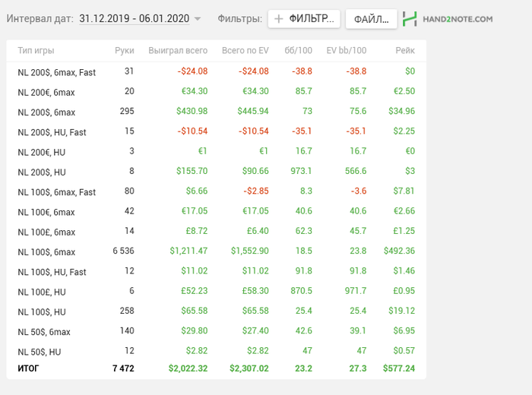Click the Hand2Note logo icon
532x395 pixels.
pyautogui.click(x=410, y=19)
